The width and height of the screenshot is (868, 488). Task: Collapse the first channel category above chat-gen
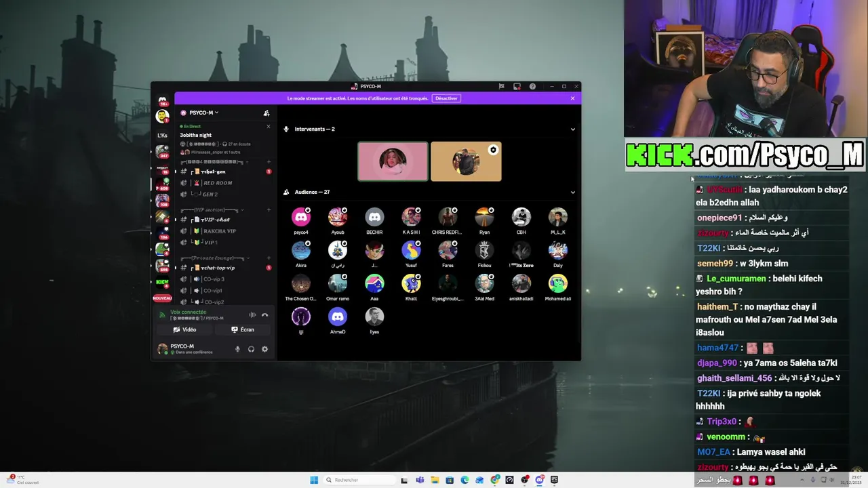(214, 162)
